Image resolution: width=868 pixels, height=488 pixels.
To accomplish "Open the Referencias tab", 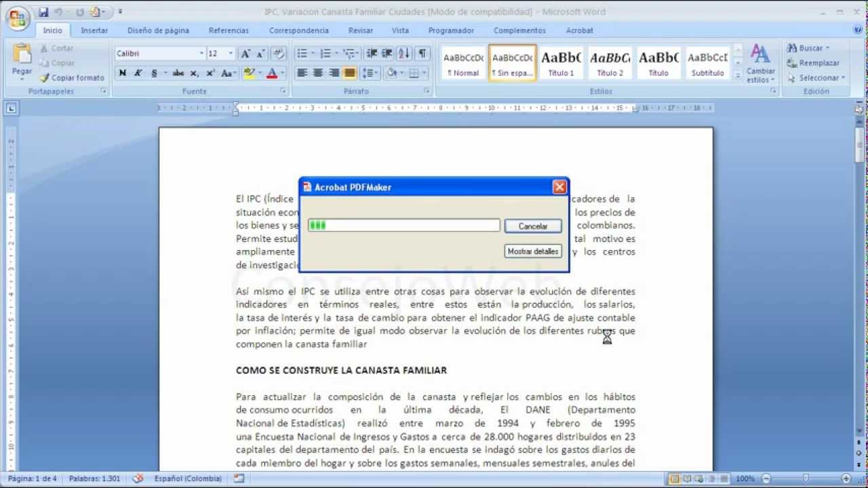I will coord(229,30).
